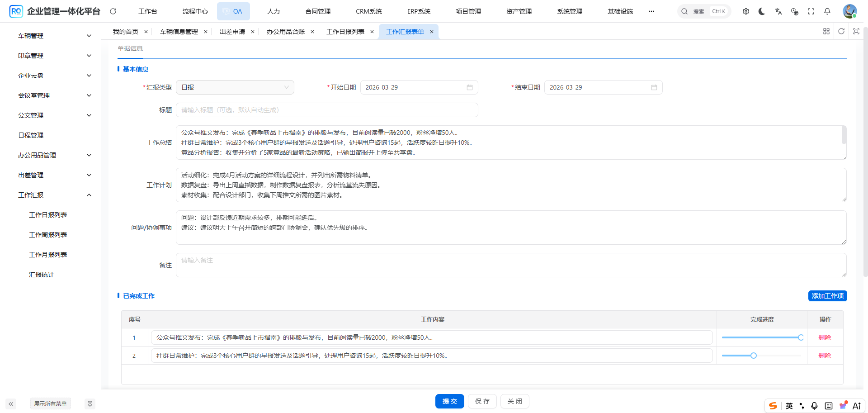This screenshot has width=868, height=413.
Task: Open the 汇报类型 dropdown
Action: [235, 87]
